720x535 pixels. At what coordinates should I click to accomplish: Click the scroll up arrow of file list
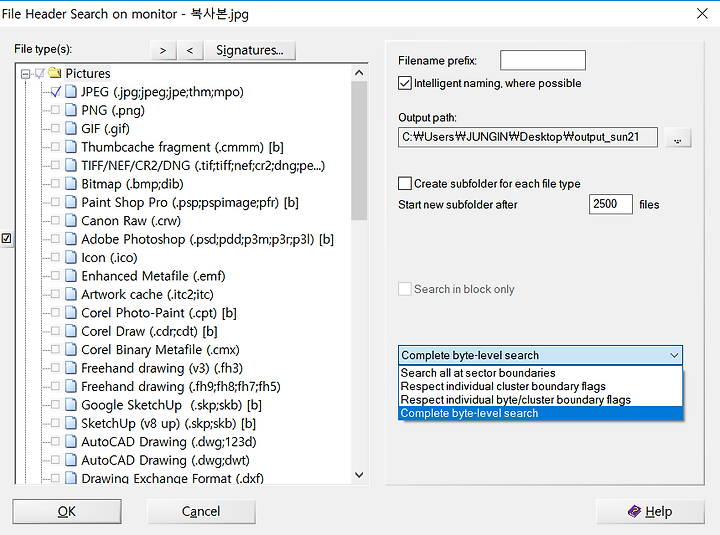coord(359,73)
